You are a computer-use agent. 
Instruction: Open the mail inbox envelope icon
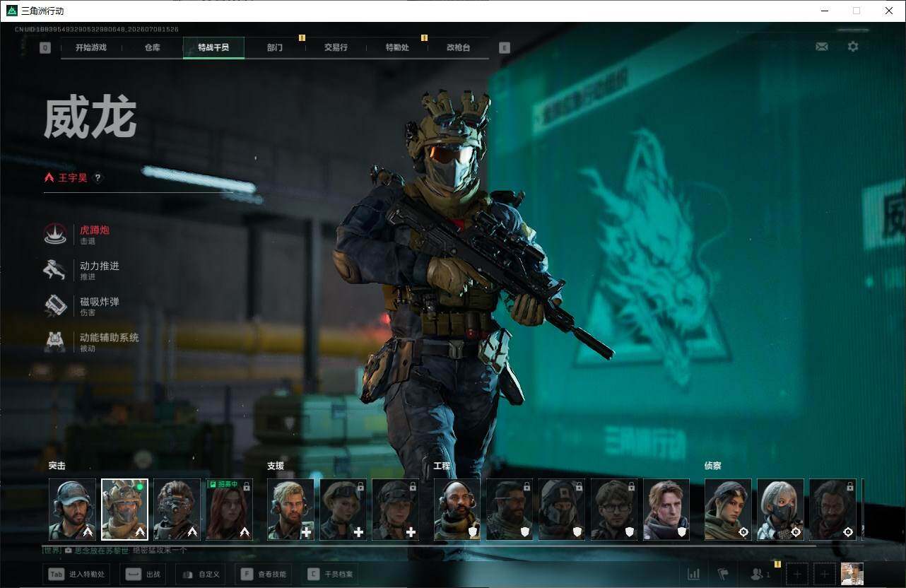[x=821, y=47]
